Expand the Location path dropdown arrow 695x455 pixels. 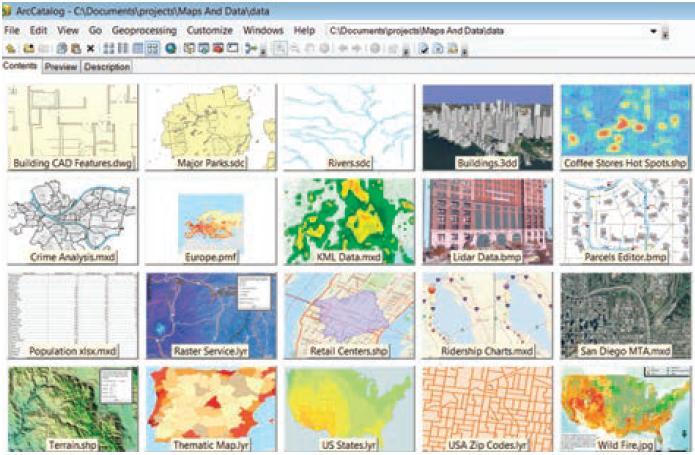(x=653, y=31)
